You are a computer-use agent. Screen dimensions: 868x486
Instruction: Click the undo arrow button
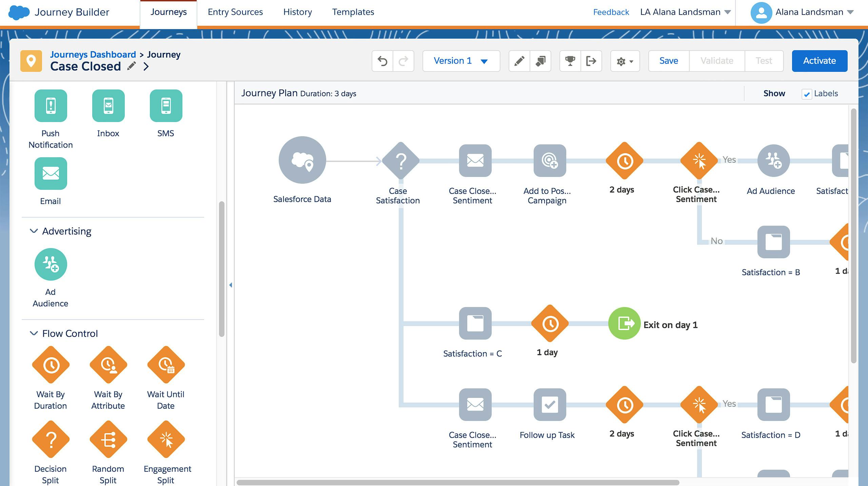(382, 61)
